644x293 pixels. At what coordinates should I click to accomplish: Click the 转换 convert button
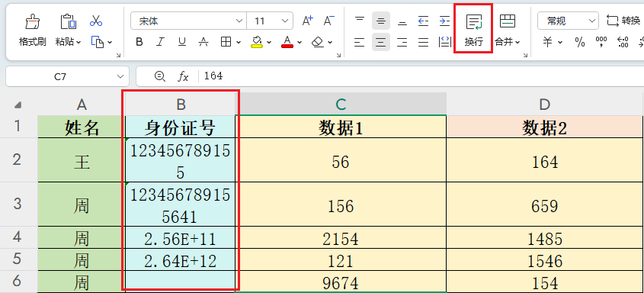623,21
